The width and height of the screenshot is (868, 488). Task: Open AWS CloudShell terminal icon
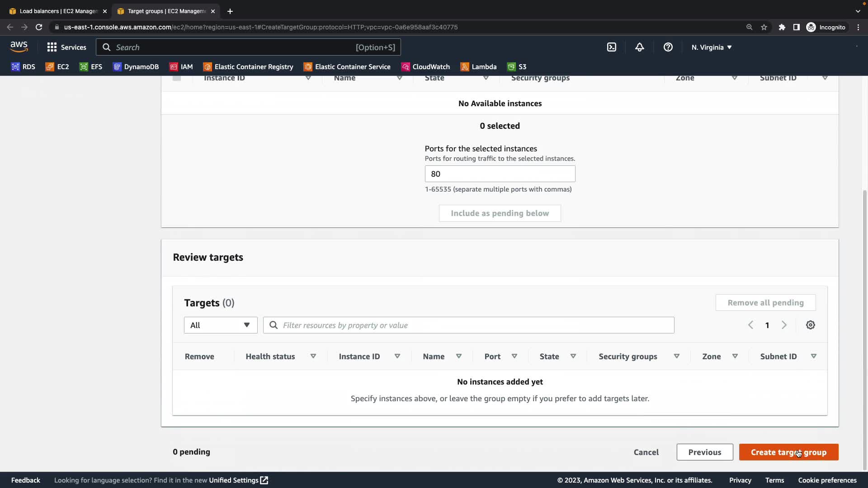tap(611, 47)
